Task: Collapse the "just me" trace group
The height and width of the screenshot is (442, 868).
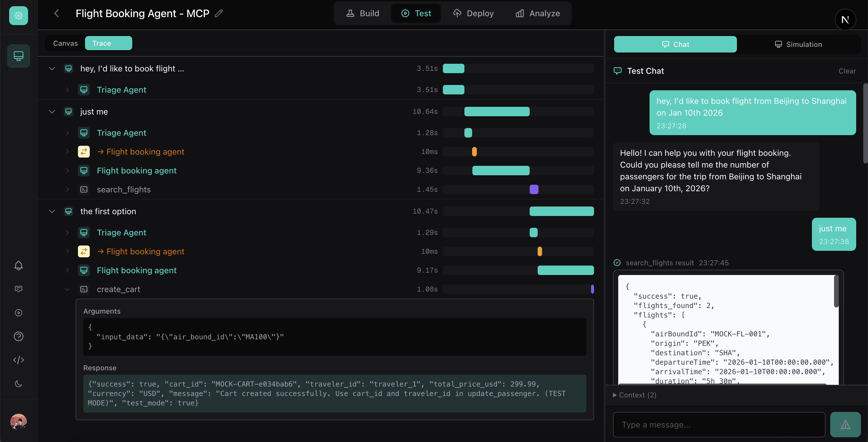Action: [x=52, y=112]
